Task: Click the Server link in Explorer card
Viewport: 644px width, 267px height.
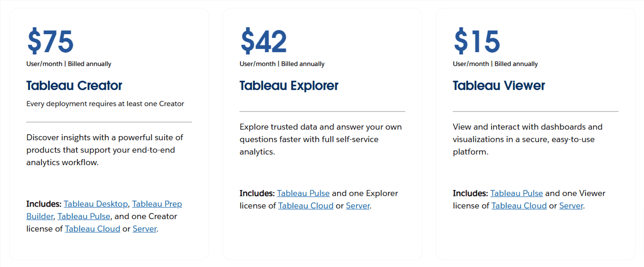Action: [x=358, y=205]
